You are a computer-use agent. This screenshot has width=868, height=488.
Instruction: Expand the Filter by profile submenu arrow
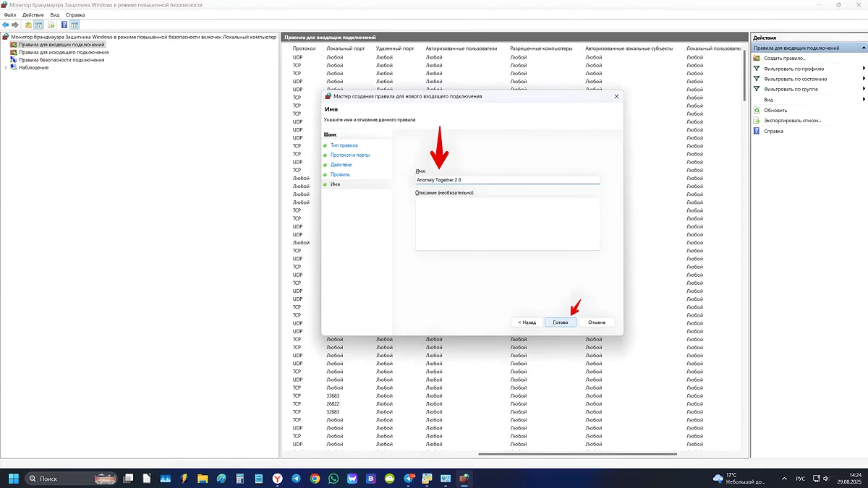pyautogui.click(x=864, y=69)
